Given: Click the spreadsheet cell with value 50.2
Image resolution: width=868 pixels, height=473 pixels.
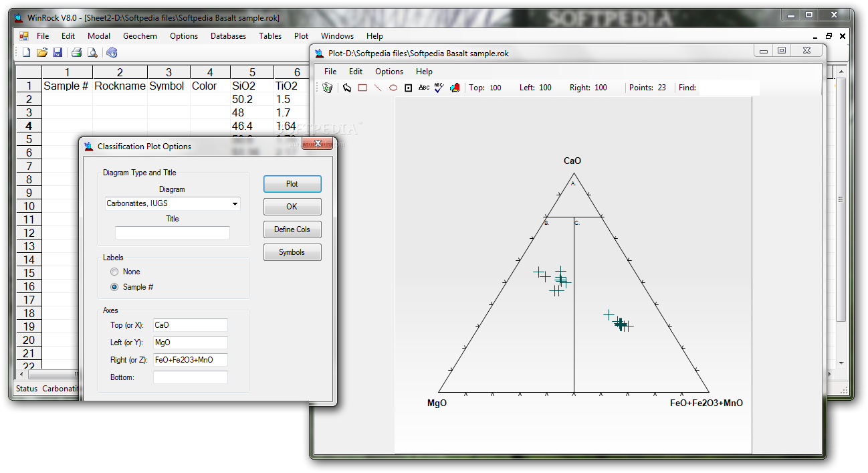Looking at the screenshot, I should [x=252, y=99].
